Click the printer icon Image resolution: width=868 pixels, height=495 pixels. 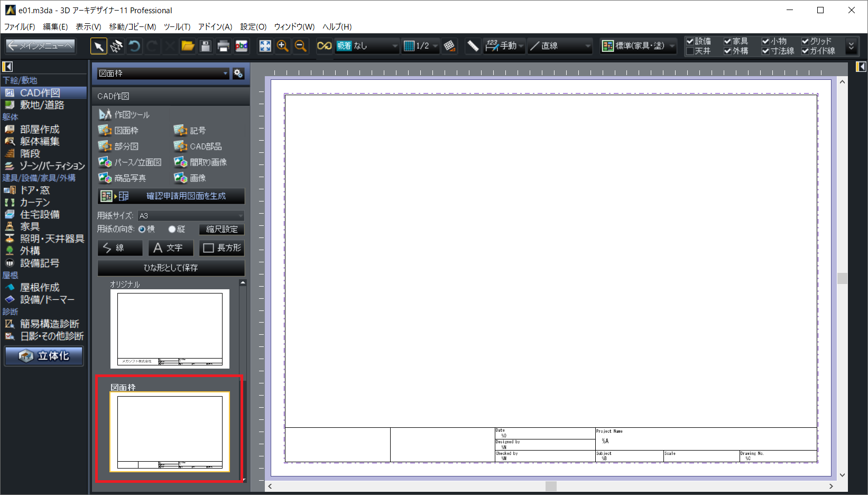pyautogui.click(x=223, y=47)
